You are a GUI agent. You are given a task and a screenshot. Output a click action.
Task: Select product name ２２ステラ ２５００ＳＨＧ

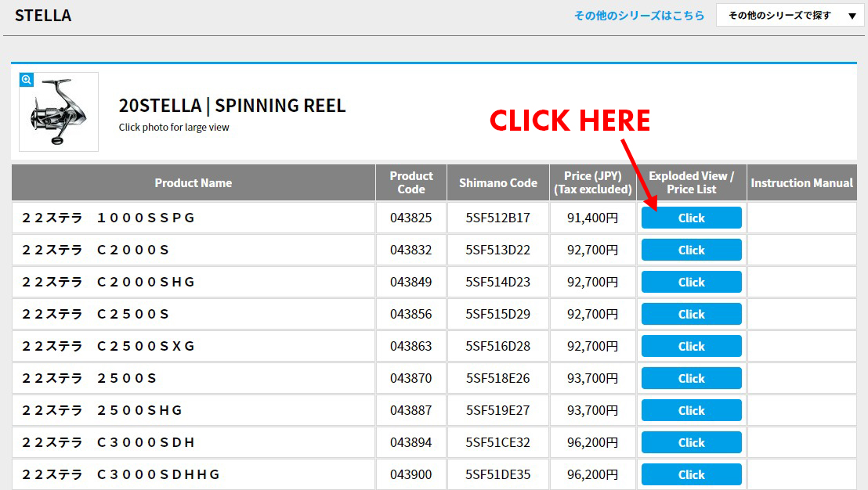(102, 410)
